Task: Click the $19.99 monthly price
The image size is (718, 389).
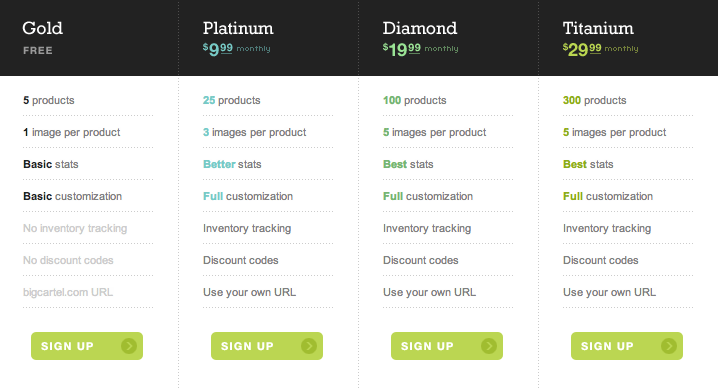Action: pos(420,49)
